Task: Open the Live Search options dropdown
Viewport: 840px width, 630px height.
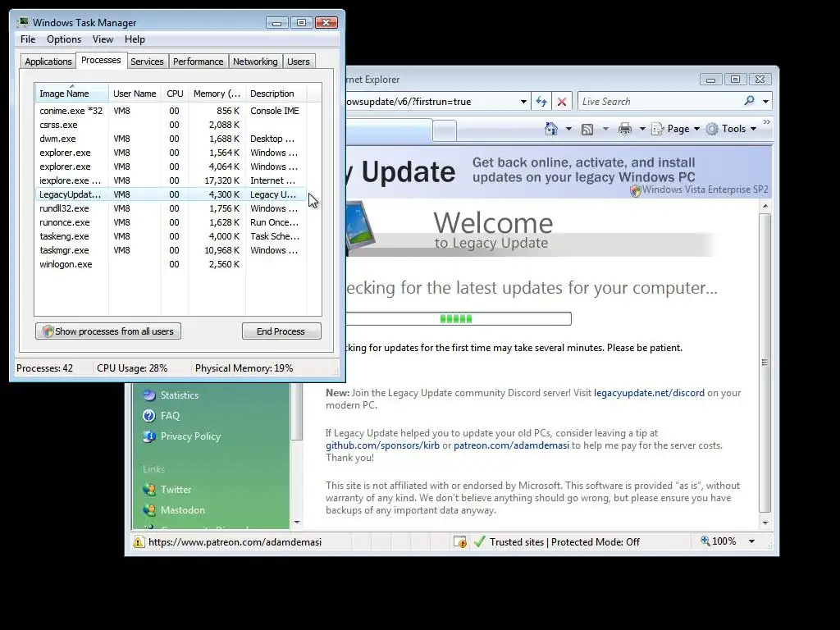Action: 765,101
